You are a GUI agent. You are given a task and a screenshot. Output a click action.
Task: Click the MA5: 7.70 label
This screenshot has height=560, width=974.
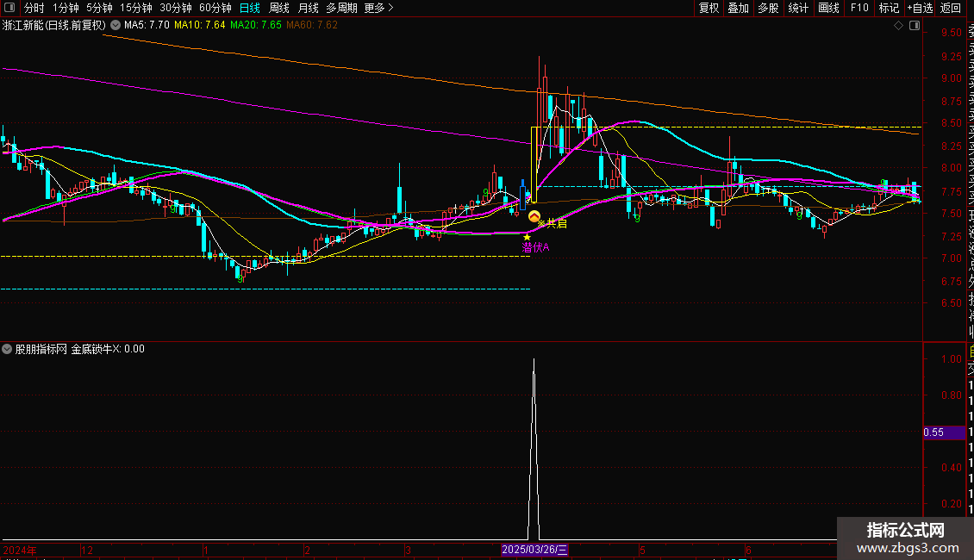click(147, 25)
